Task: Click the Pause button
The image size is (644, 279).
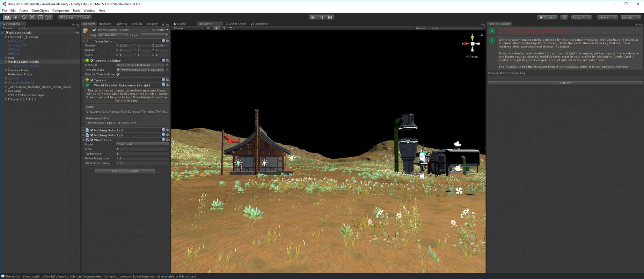Action: coord(321,17)
